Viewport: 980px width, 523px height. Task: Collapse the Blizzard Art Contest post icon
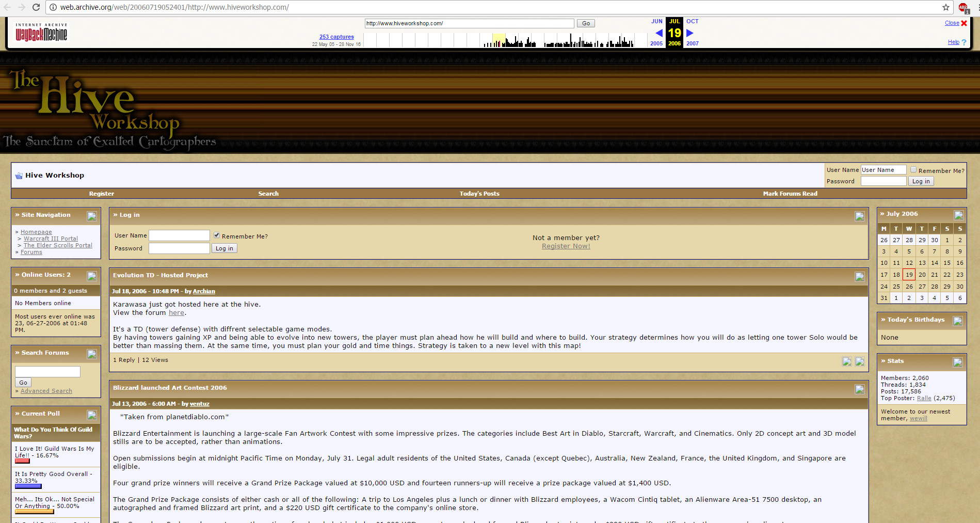(860, 389)
